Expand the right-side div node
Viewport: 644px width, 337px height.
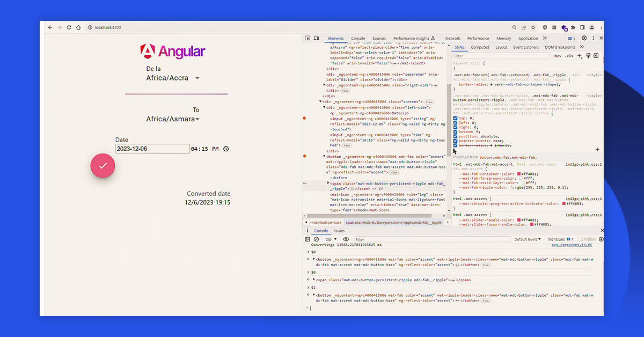point(325,85)
